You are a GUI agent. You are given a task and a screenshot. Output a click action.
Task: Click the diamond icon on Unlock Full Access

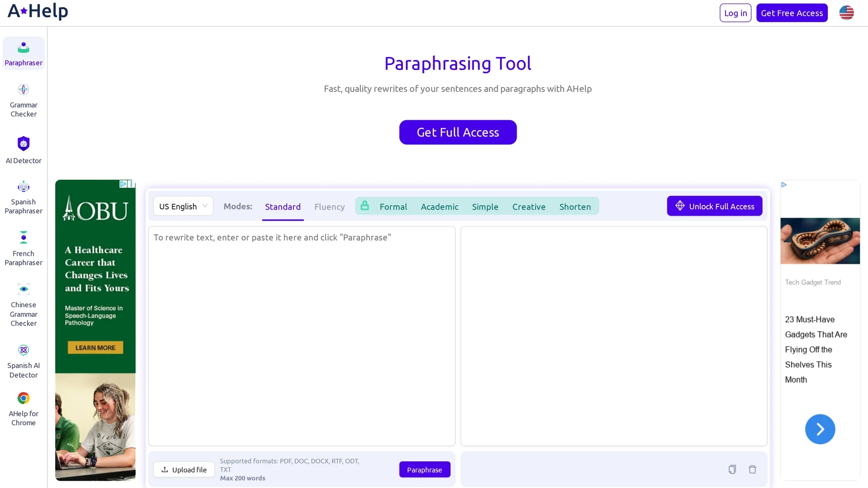click(x=680, y=206)
